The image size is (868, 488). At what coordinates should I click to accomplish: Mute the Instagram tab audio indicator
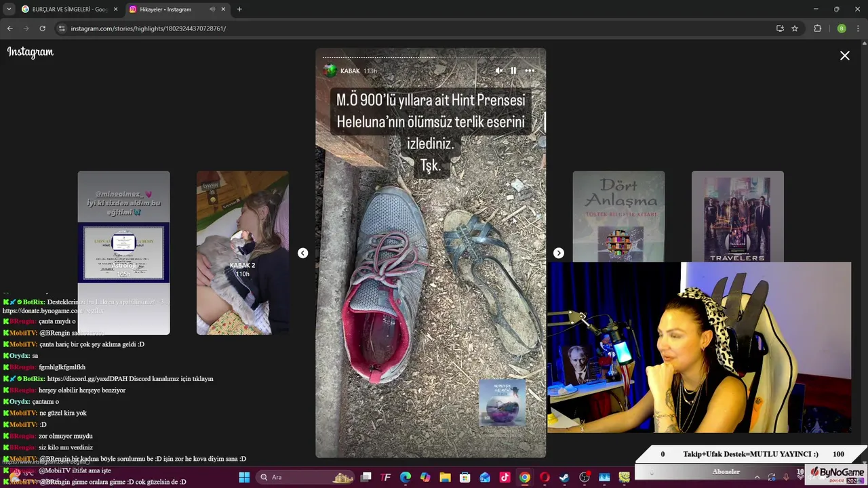tap(212, 9)
